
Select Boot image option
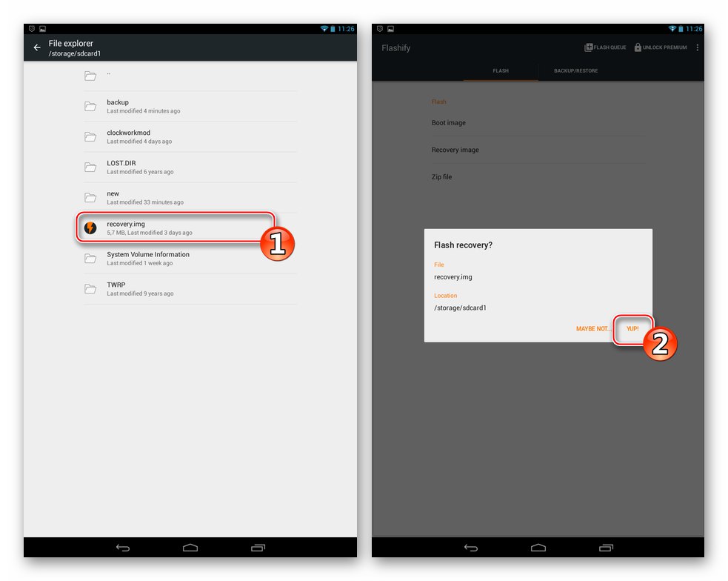[x=538, y=122]
